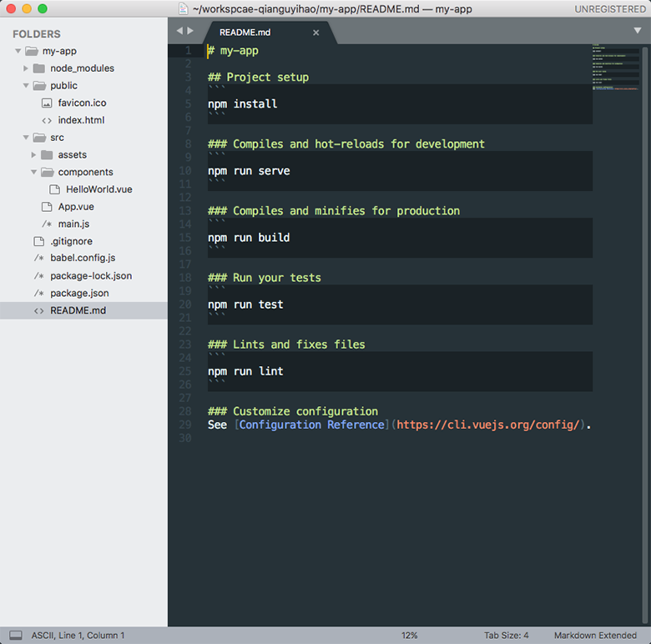Collapse the components folder
Image resolution: width=651 pixels, height=644 pixels.
pos(33,172)
